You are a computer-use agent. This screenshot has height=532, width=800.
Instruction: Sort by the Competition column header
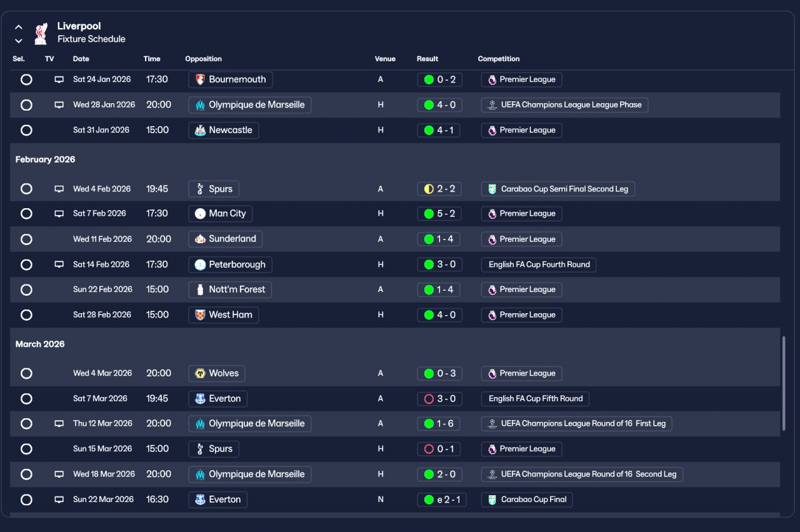(x=499, y=59)
